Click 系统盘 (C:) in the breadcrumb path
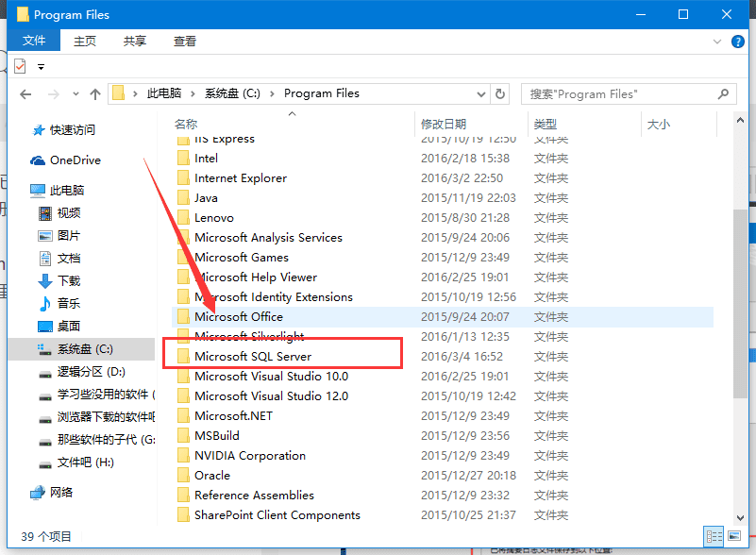This screenshot has height=555, width=756. point(232,93)
